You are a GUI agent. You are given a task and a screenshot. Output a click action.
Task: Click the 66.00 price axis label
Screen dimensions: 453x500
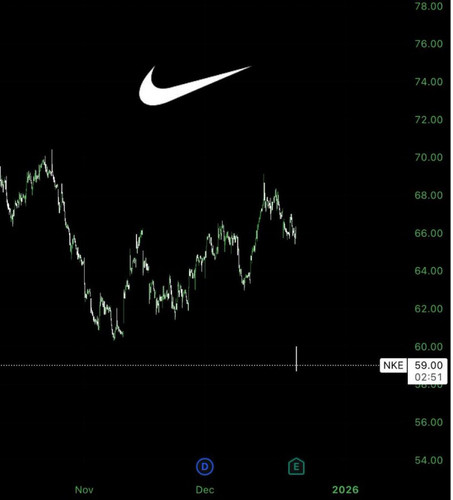[429, 233]
